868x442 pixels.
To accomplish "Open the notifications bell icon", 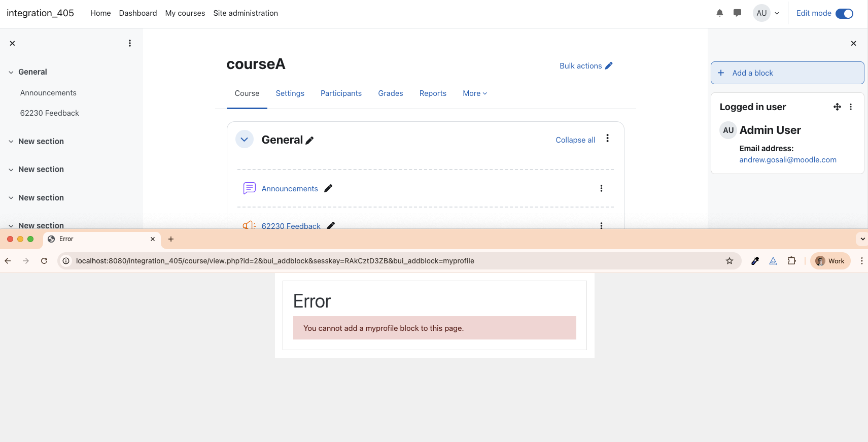I will point(719,13).
